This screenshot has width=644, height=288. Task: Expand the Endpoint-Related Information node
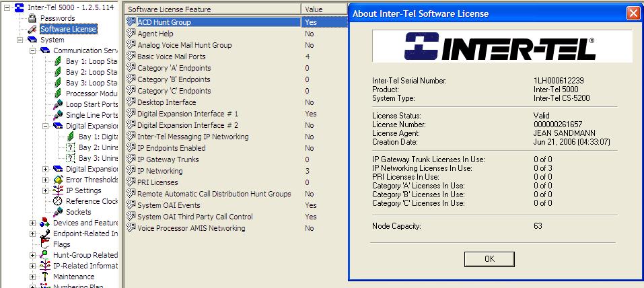(32, 233)
